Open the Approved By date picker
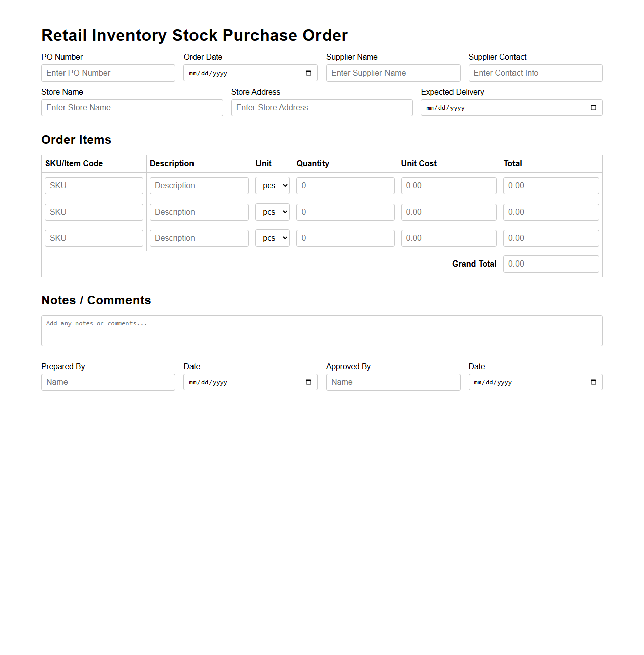This screenshot has width=644, height=655. pyautogui.click(x=593, y=382)
